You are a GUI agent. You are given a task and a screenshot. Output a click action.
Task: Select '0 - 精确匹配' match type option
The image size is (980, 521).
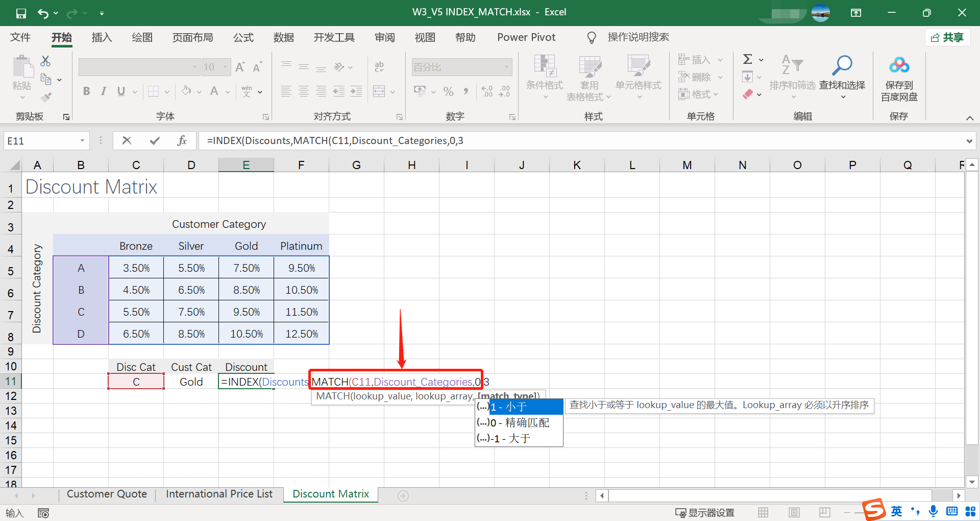(x=519, y=422)
